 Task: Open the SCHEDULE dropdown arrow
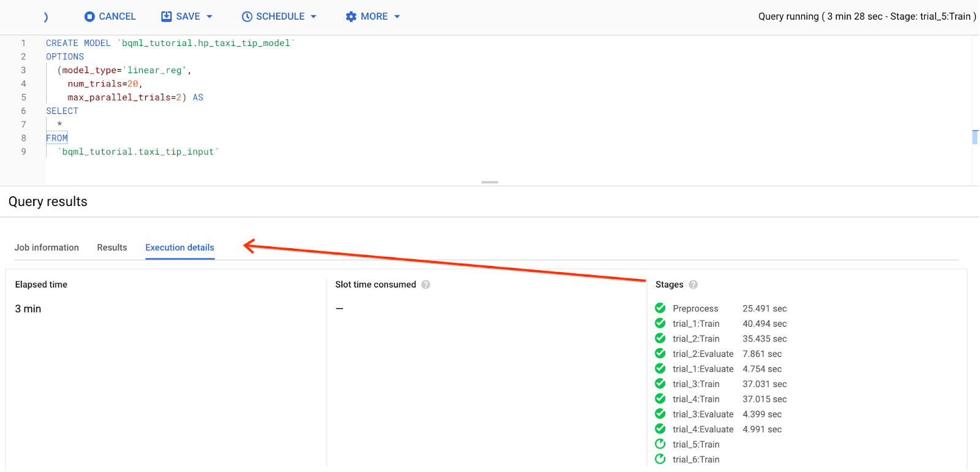click(314, 17)
